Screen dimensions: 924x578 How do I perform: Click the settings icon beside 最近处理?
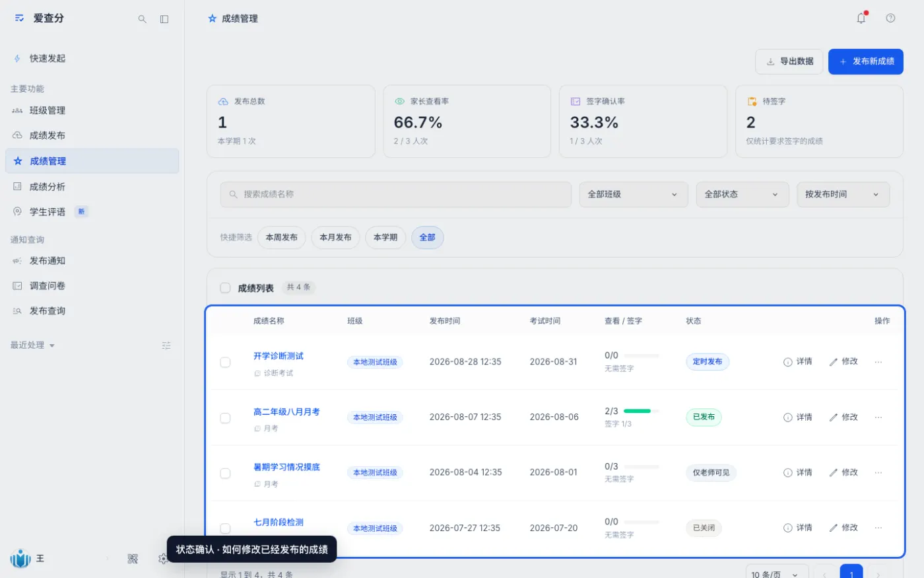click(x=166, y=345)
